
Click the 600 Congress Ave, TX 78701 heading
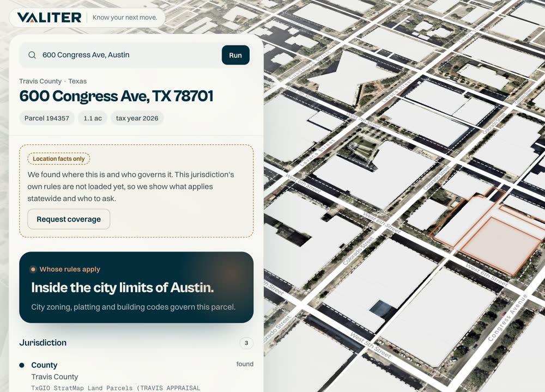tap(116, 96)
